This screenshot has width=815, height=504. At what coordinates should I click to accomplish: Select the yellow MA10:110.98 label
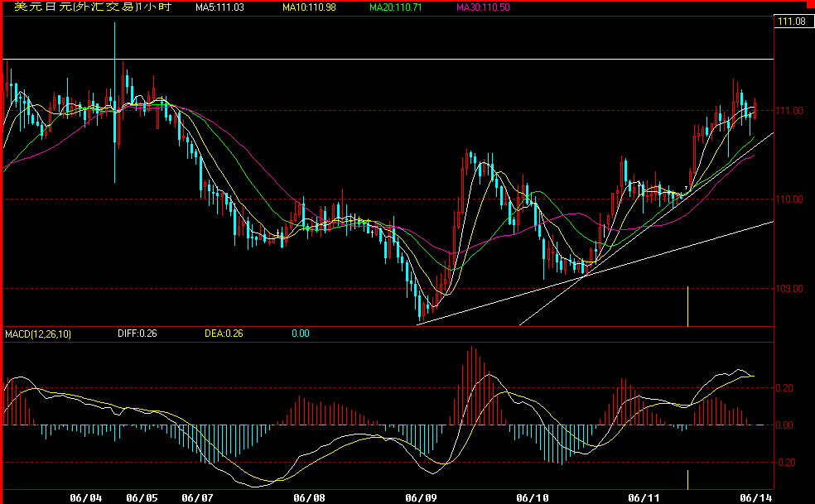(311, 7)
